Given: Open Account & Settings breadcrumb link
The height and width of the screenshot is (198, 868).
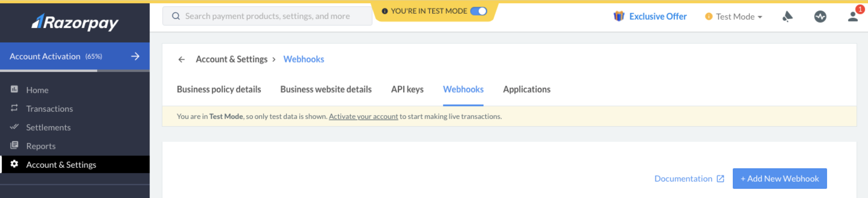Looking at the screenshot, I should click(231, 59).
